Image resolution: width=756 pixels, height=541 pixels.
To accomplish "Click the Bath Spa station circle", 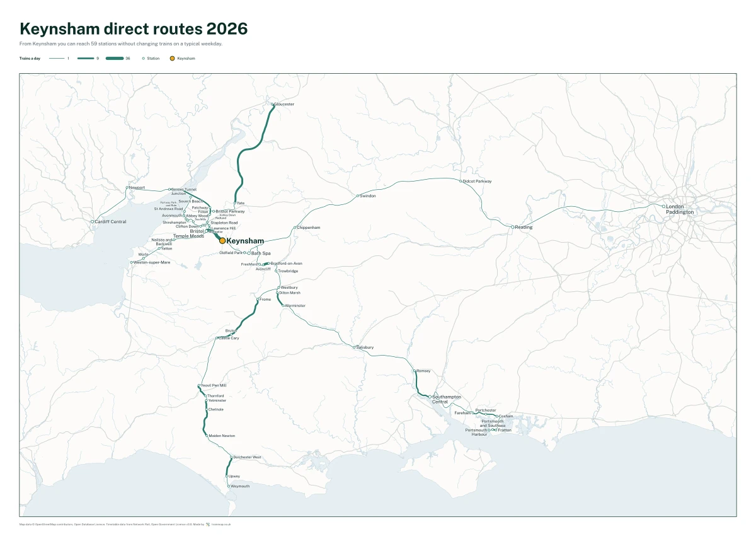I will click(249, 253).
